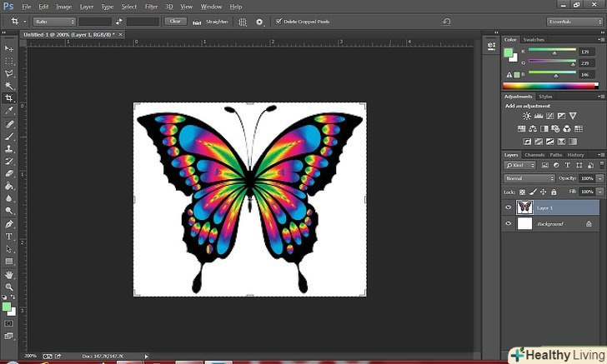Screen dimensions: 607x364
Task: Open crop overlay grid options
Action: 243,21
